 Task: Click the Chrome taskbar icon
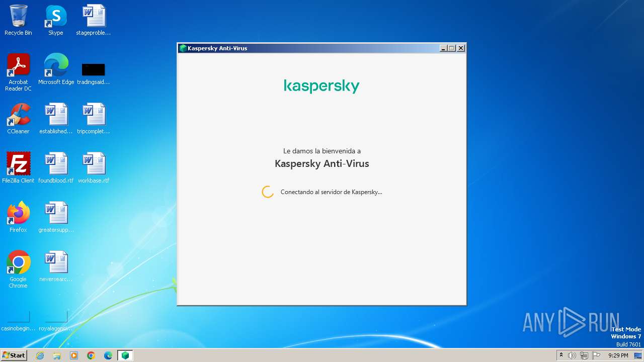point(91,355)
